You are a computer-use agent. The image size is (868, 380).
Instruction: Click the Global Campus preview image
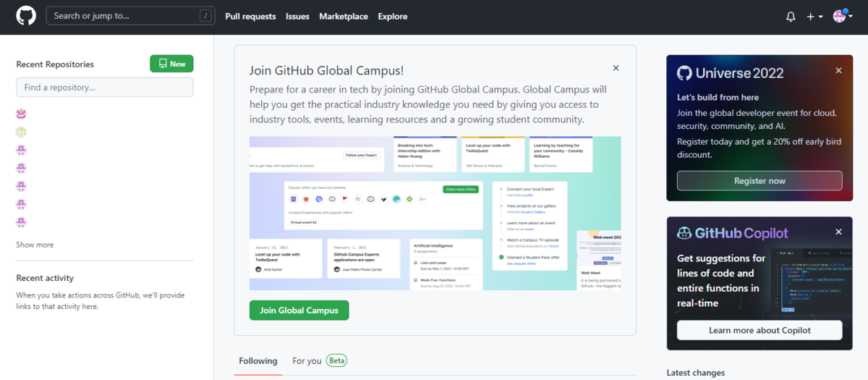click(x=435, y=214)
